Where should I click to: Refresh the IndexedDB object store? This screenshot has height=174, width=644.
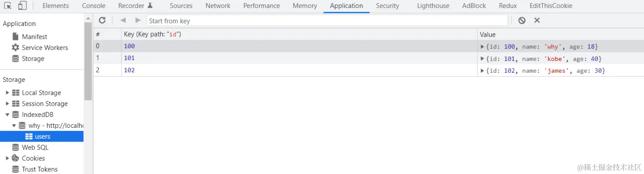point(102,20)
